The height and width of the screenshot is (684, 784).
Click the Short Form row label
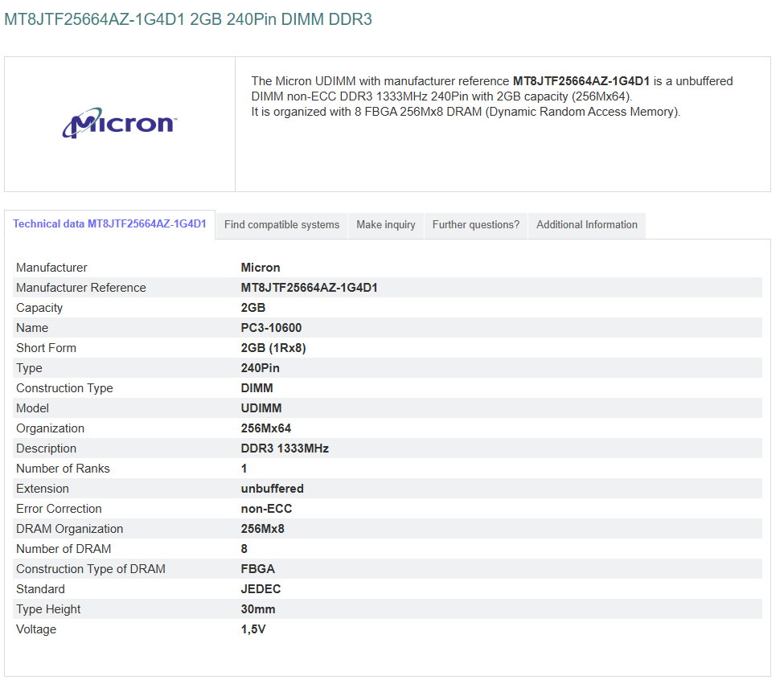[46, 348]
